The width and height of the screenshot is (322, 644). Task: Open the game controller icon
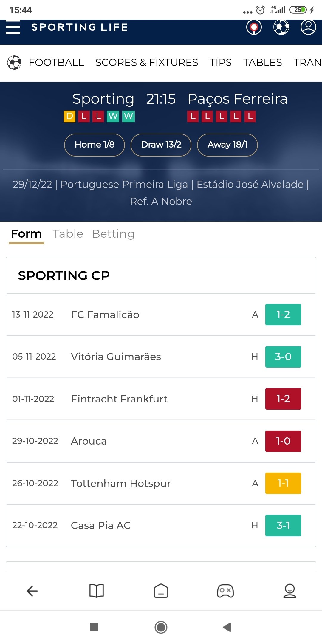pos(225,591)
